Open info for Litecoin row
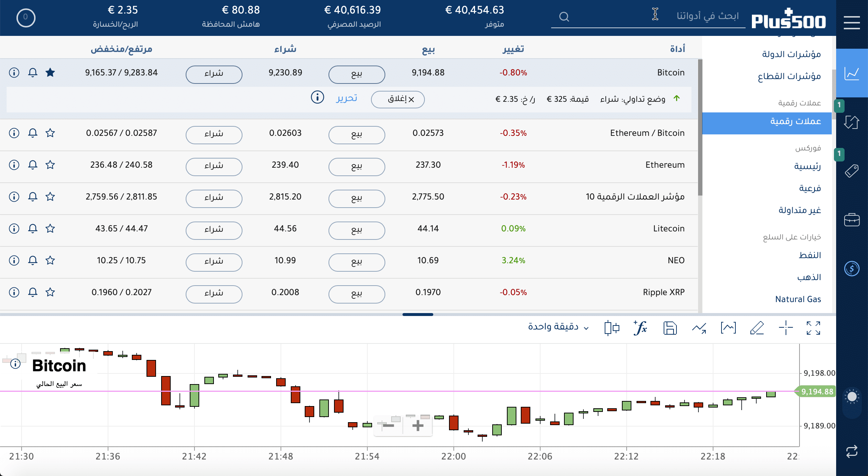The height and width of the screenshot is (476, 868). (x=14, y=228)
